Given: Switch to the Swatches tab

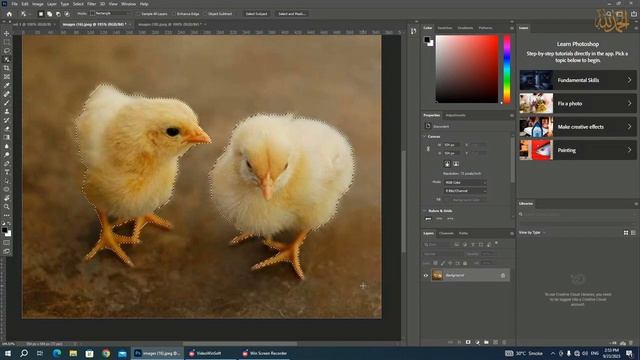Looking at the screenshot, I should point(445,28).
